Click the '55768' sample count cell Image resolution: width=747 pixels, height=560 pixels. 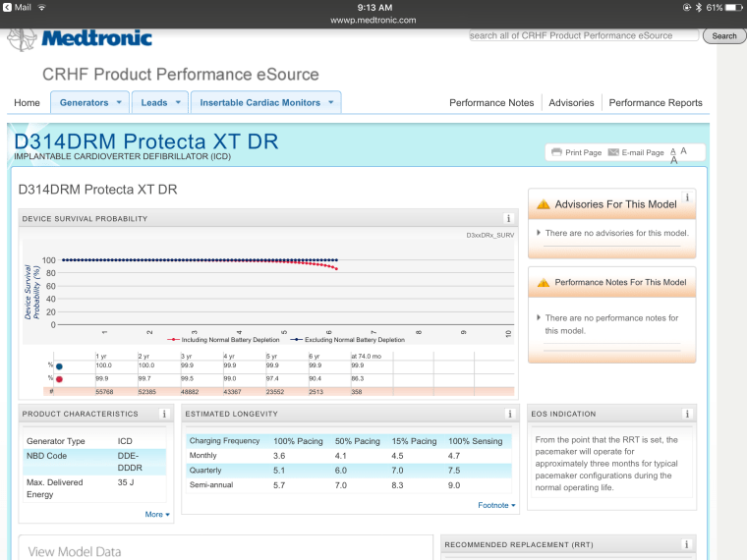click(x=104, y=392)
